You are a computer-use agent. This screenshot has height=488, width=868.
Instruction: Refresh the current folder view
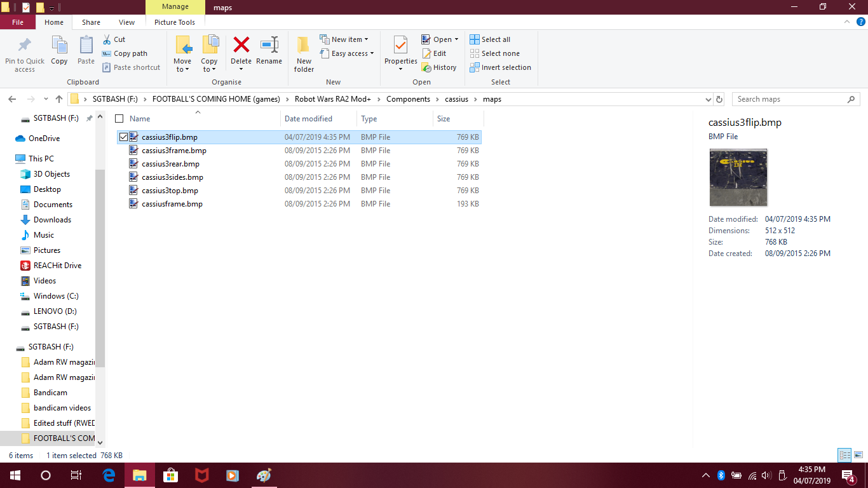(x=719, y=99)
